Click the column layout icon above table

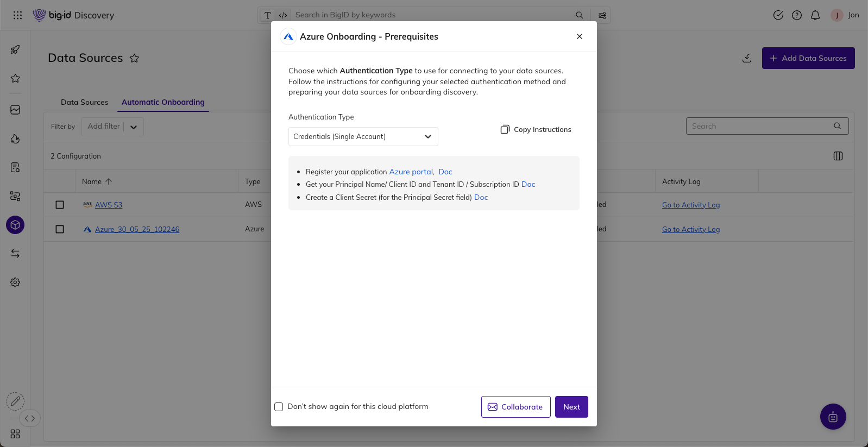tap(838, 156)
